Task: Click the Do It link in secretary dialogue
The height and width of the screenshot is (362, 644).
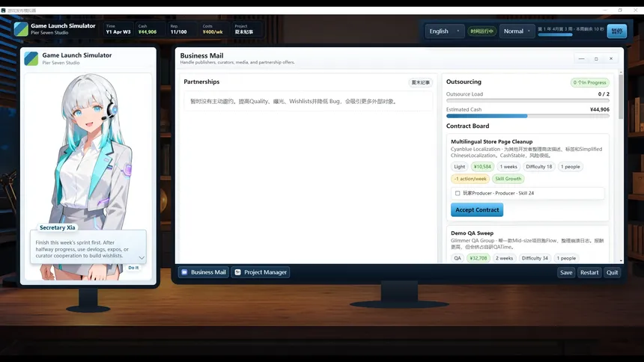Action: (x=133, y=268)
